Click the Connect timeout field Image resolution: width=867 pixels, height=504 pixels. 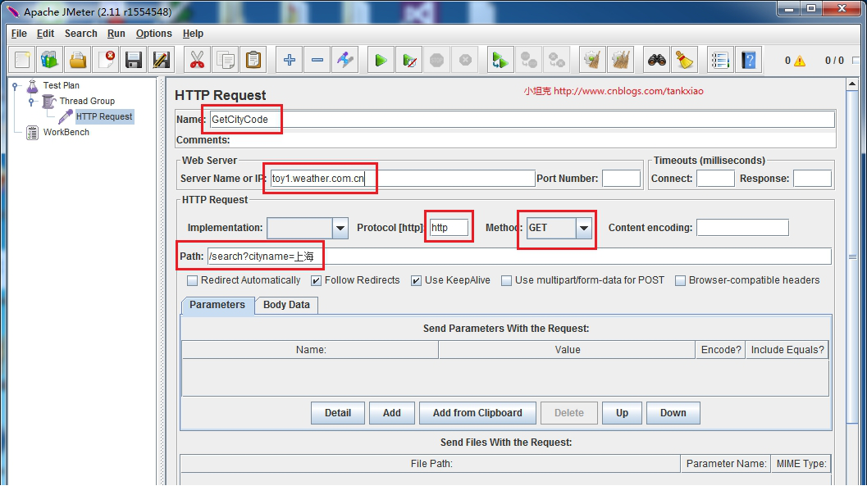(715, 179)
